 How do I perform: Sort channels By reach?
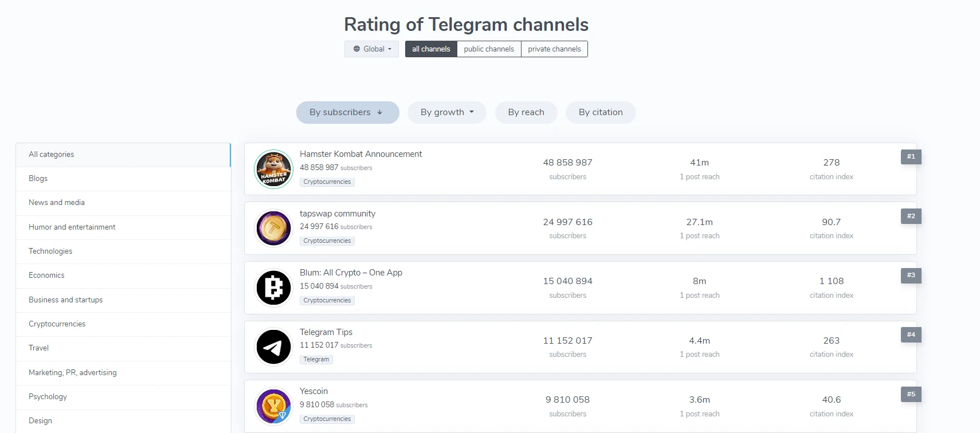(526, 112)
